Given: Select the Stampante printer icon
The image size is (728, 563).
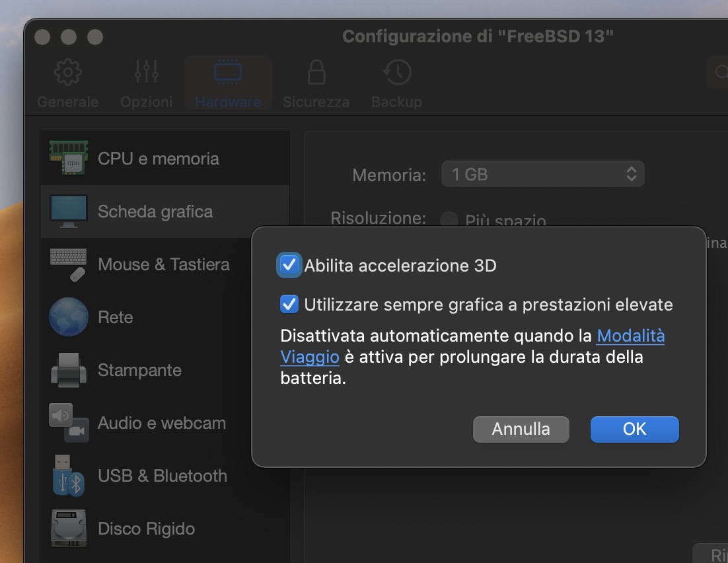Looking at the screenshot, I should tap(69, 370).
